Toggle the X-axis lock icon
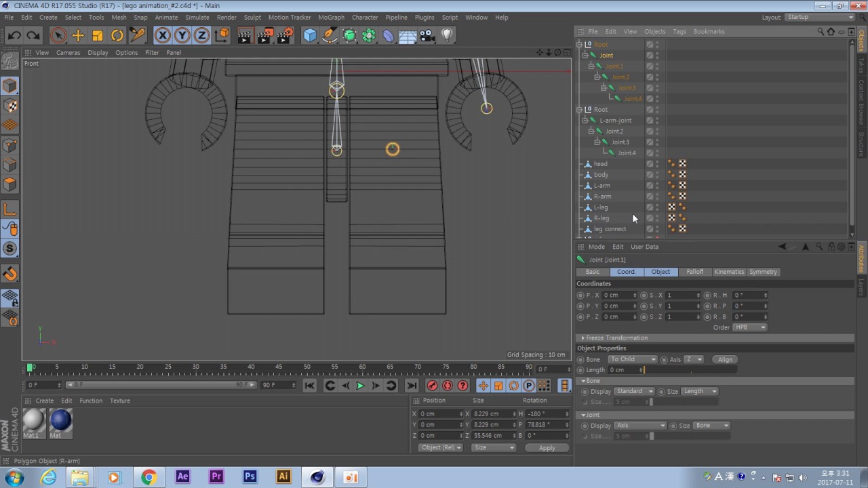 162,36
